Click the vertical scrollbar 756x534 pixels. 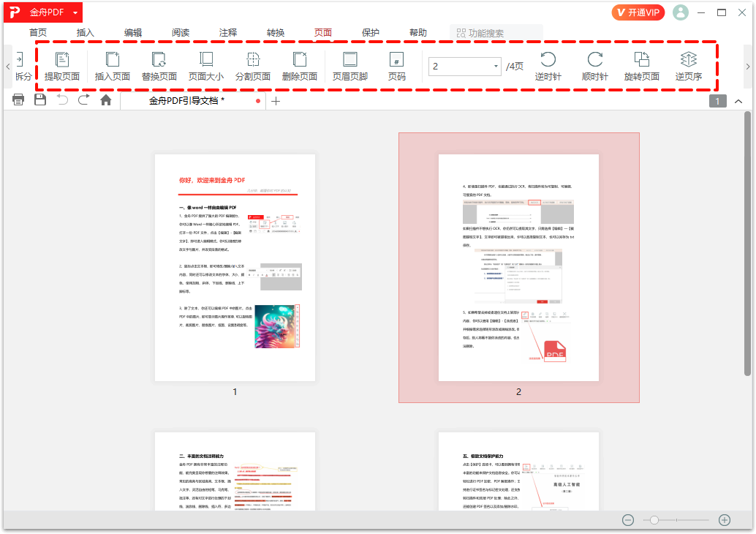tap(747, 244)
